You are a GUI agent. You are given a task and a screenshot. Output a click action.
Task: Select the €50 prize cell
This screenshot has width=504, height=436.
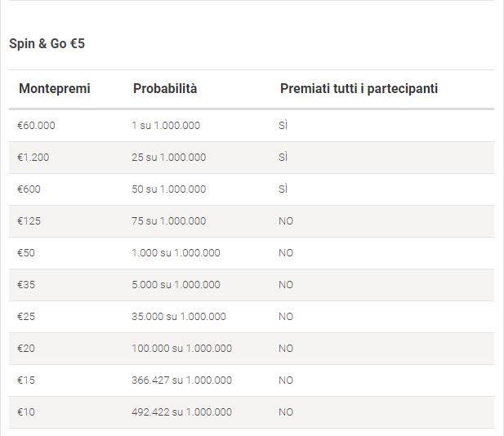(26, 253)
